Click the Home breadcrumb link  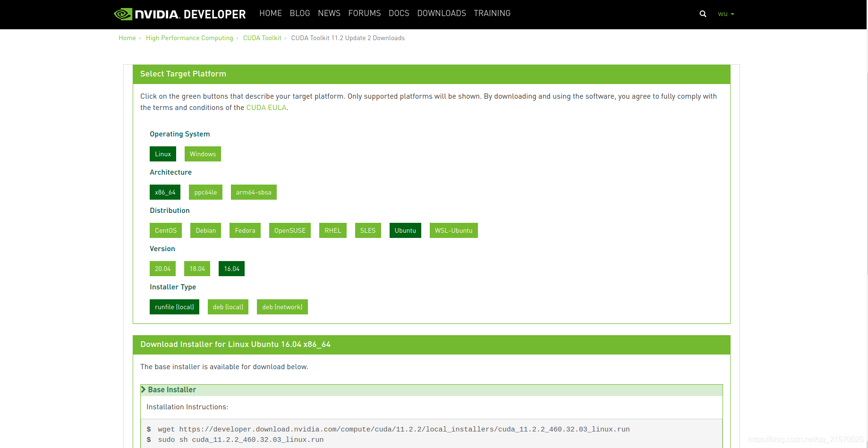[x=127, y=38]
